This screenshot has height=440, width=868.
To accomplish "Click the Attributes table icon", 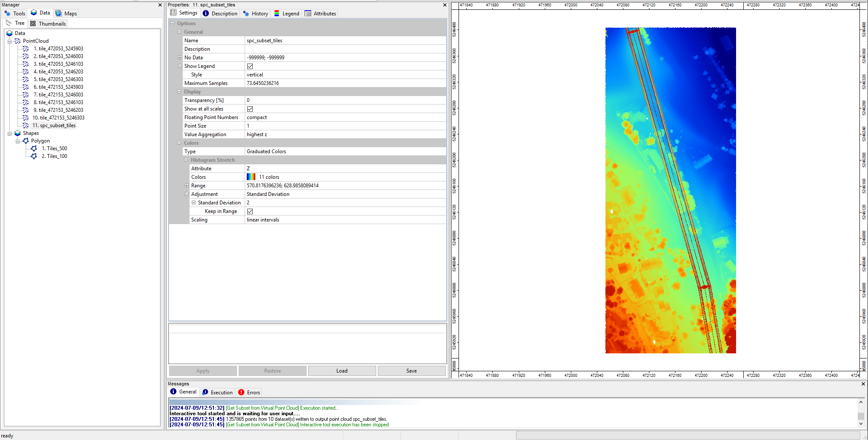I will (x=308, y=13).
